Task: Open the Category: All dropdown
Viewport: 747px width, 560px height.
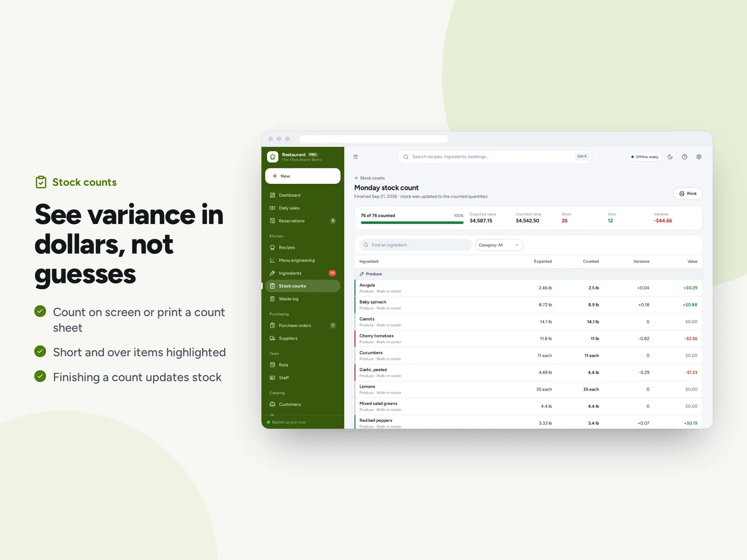Action: pos(499,245)
